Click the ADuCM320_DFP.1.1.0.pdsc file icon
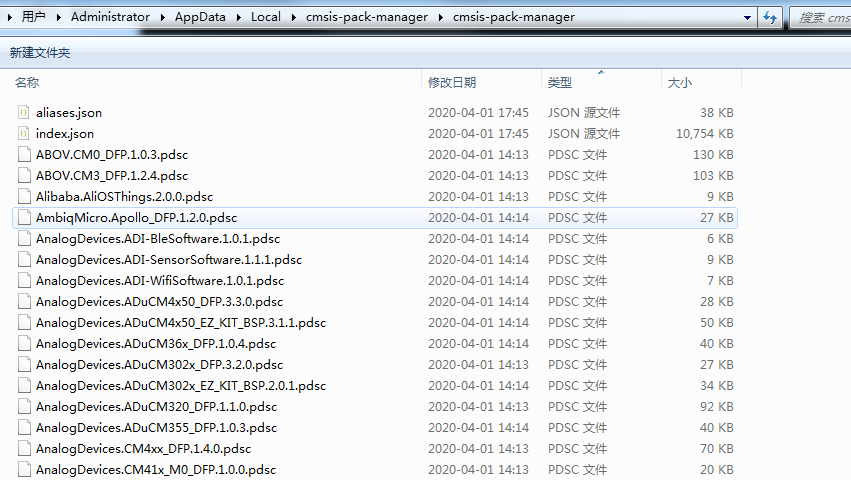This screenshot has height=480, width=851. 23,407
